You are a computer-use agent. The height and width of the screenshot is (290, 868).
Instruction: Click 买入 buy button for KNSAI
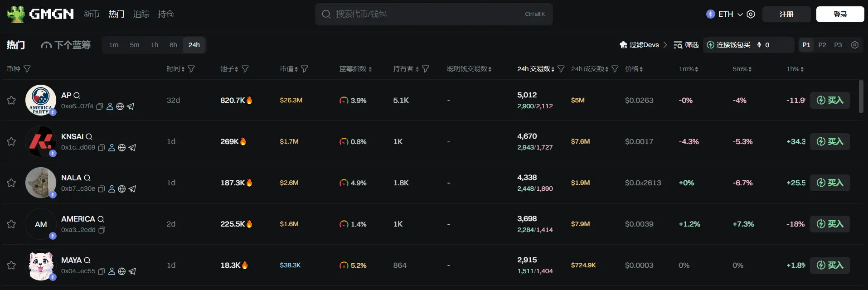point(829,141)
